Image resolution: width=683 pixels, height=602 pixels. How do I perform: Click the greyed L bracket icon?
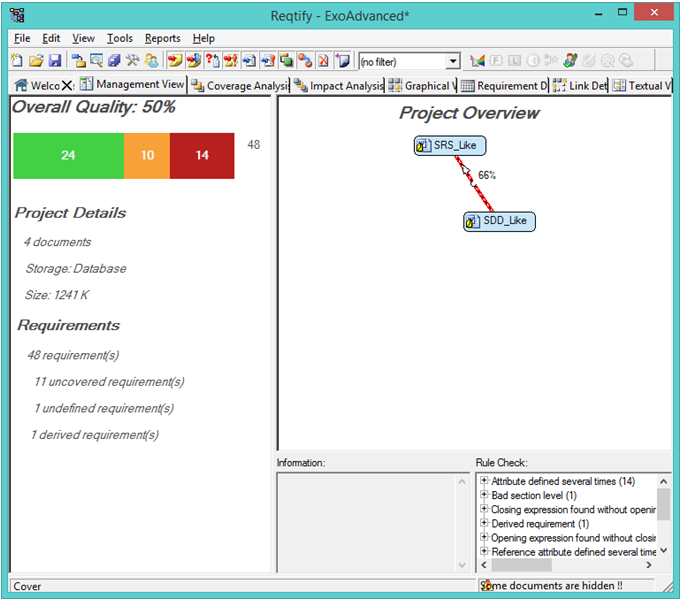click(x=514, y=61)
